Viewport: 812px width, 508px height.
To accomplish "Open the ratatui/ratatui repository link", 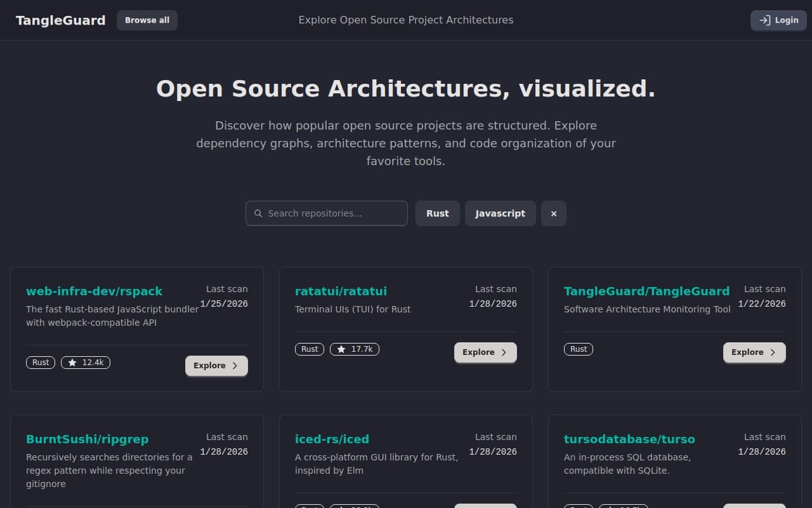I will (341, 291).
